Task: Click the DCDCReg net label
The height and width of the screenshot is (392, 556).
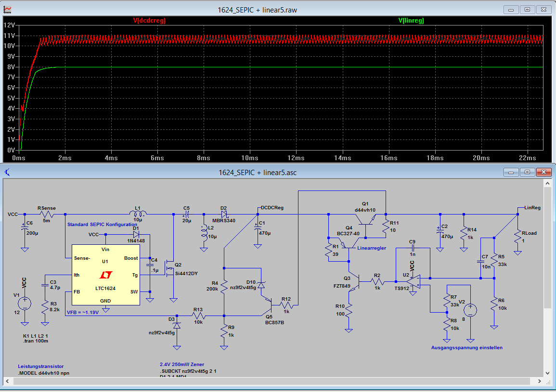Action: click(x=272, y=208)
